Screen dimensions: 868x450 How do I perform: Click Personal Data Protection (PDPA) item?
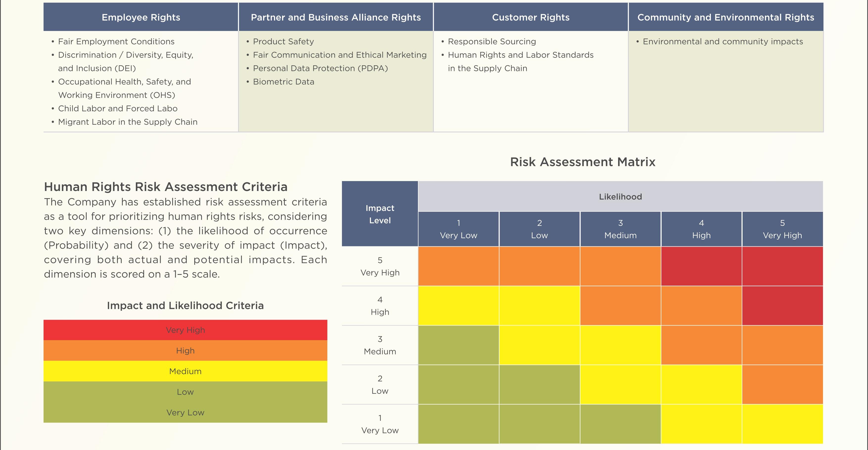pos(320,68)
